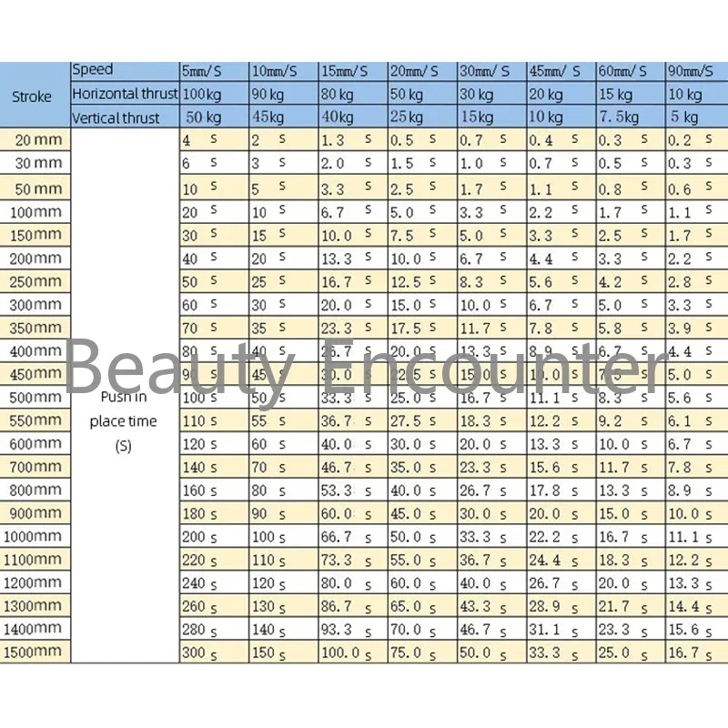Click the 4 s cell in 20 mm row
The width and height of the screenshot is (728, 728).
click(x=214, y=139)
